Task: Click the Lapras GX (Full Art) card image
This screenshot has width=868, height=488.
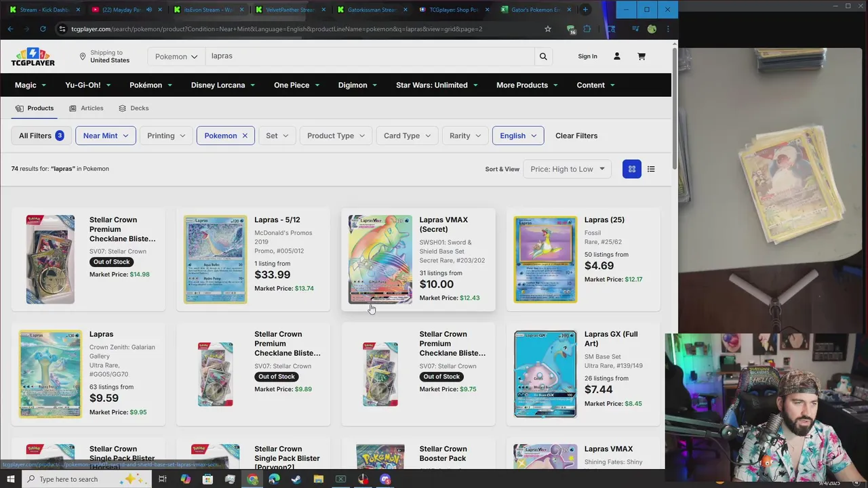Action: [545, 374]
